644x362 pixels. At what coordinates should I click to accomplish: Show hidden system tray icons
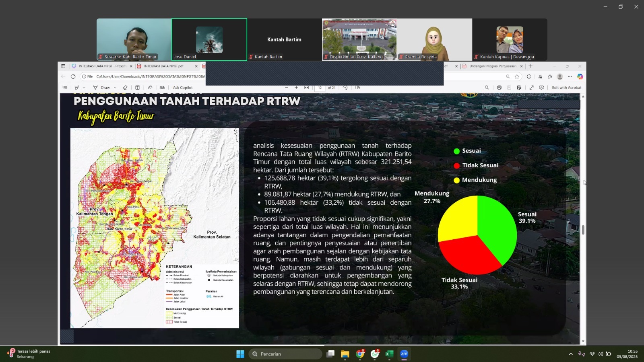(x=570, y=354)
